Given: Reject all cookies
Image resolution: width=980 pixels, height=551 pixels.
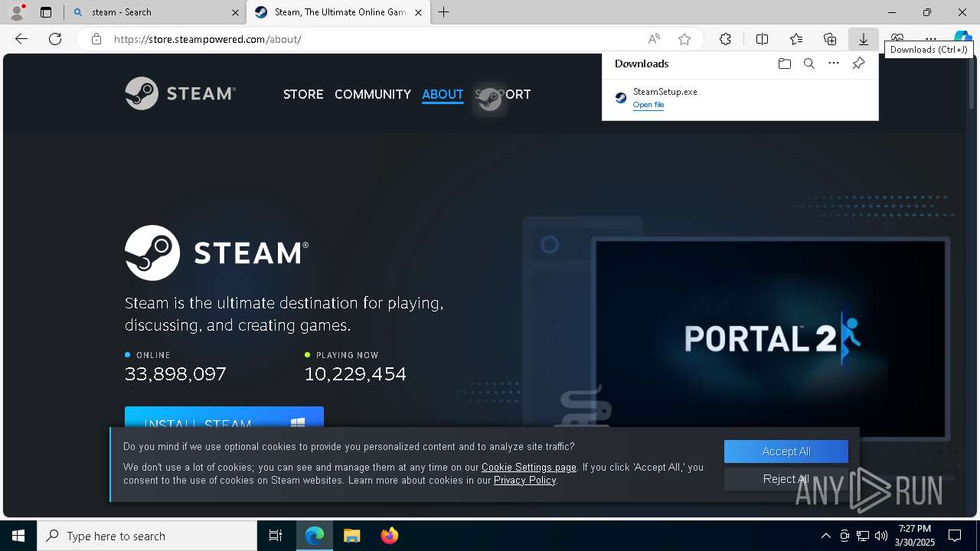Looking at the screenshot, I should [x=786, y=479].
